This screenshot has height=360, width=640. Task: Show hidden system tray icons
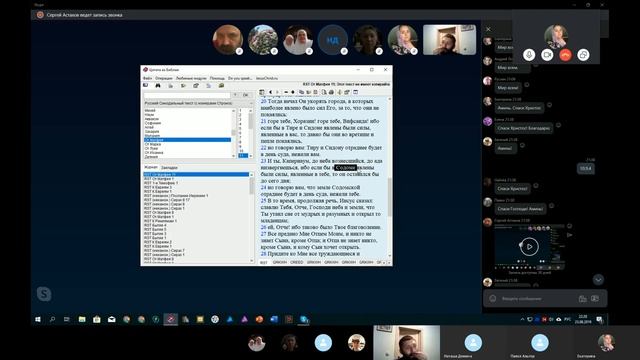(x=522, y=320)
